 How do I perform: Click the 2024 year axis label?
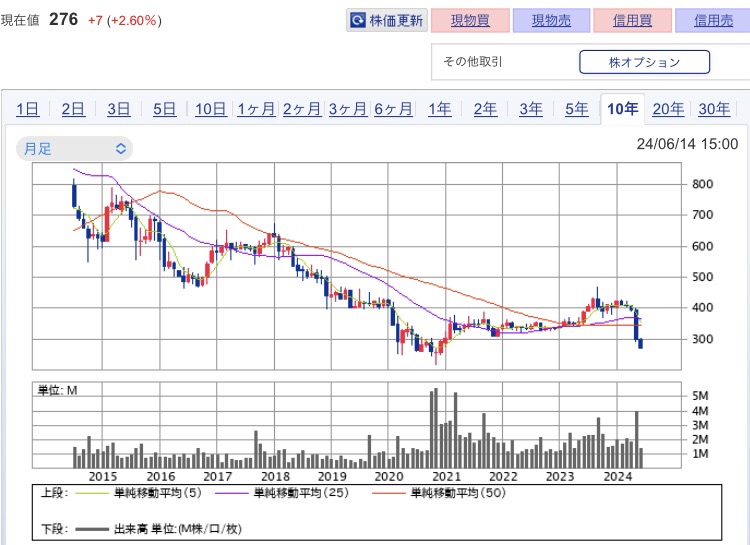618,477
